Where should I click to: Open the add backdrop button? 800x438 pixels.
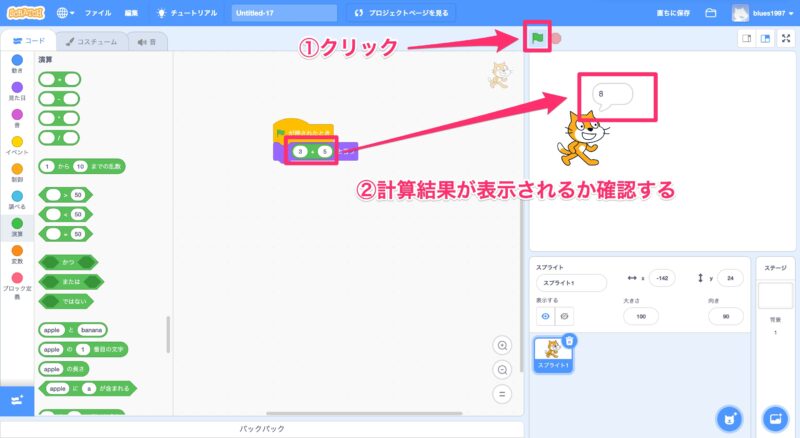[774, 417]
